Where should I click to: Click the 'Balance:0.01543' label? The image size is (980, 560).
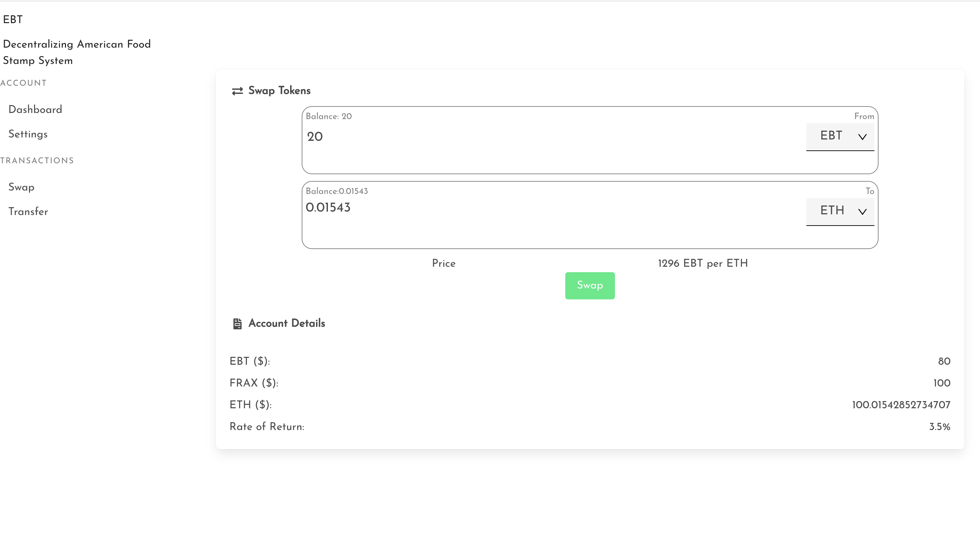(x=337, y=191)
